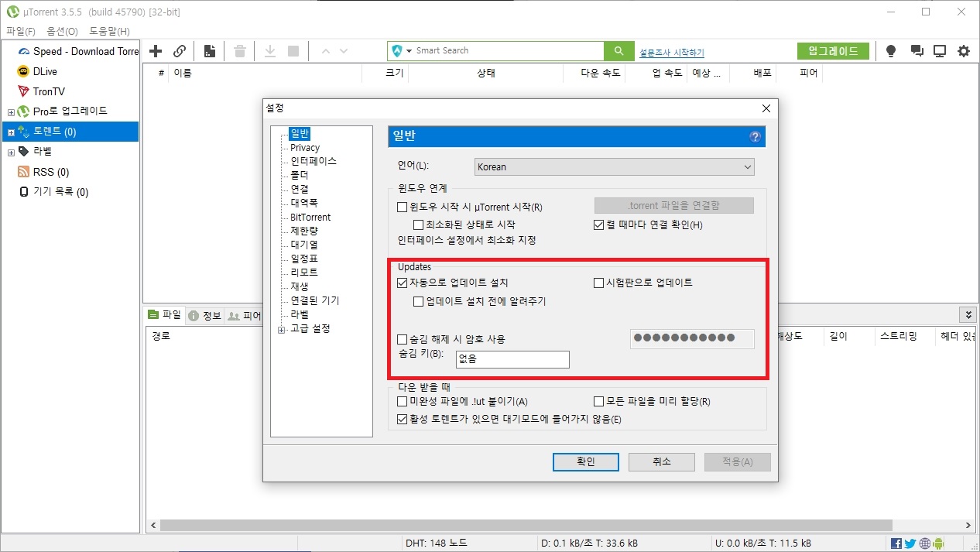
Task: Click the Twitter icon in status bar
Action: click(x=910, y=543)
